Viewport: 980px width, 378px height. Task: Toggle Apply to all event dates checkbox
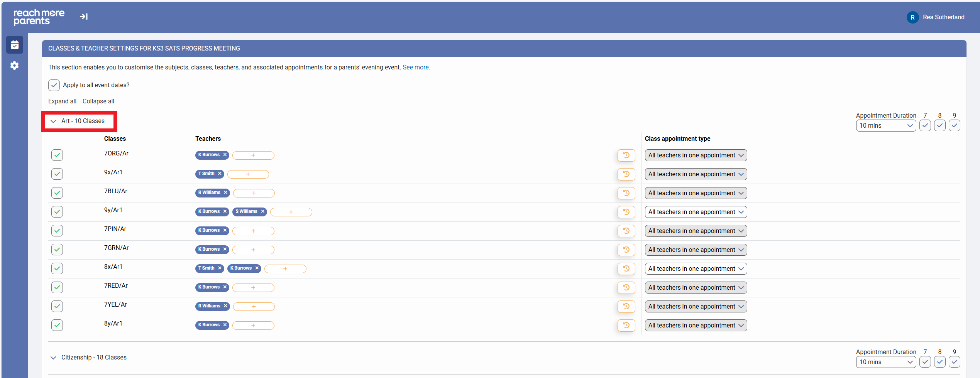pyautogui.click(x=54, y=85)
